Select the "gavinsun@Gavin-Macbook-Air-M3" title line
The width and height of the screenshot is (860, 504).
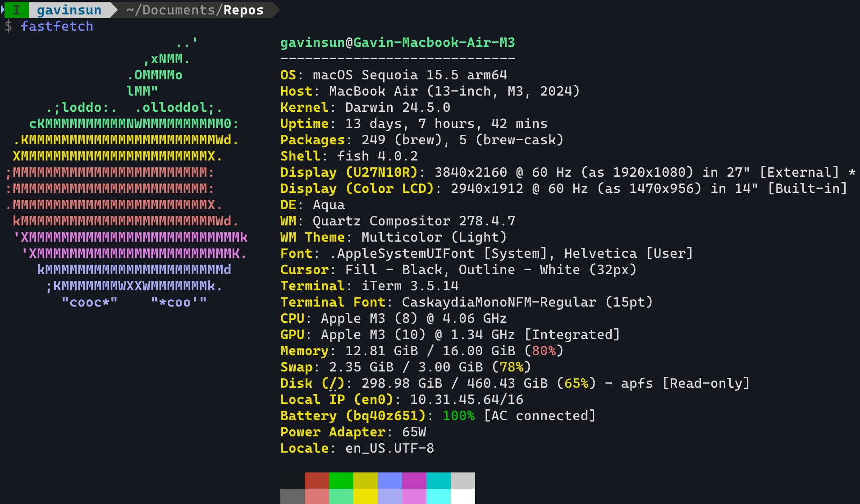(398, 42)
